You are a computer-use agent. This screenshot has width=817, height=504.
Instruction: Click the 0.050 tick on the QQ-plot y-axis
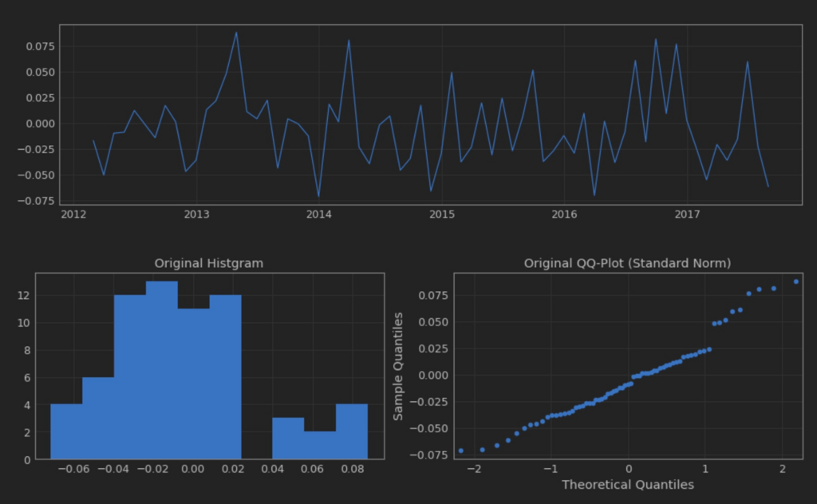pyautogui.click(x=433, y=322)
